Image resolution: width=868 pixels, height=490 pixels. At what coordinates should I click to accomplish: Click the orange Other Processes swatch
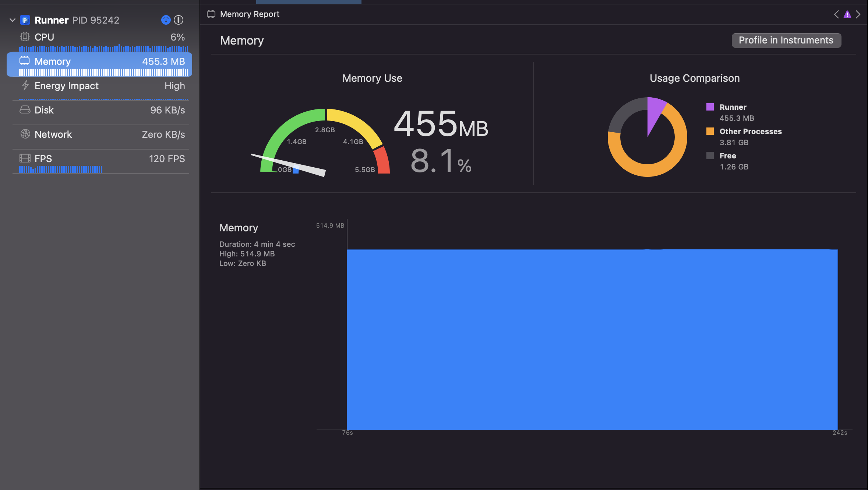(x=710, y=131)
